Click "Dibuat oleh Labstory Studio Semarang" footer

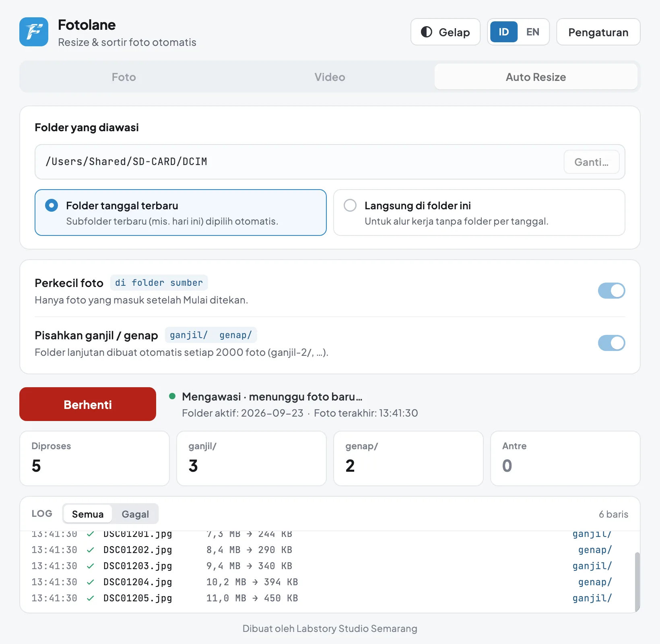click(330, 628)
